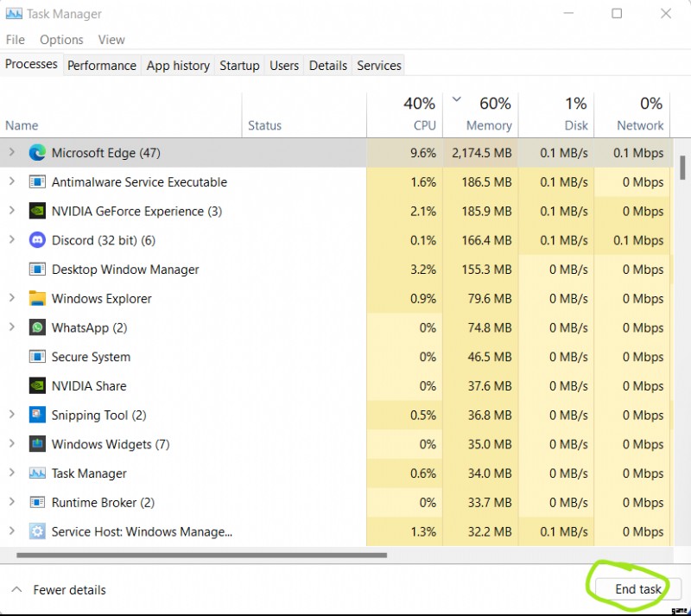
Task: Open the Options menu
Action: 61,40
